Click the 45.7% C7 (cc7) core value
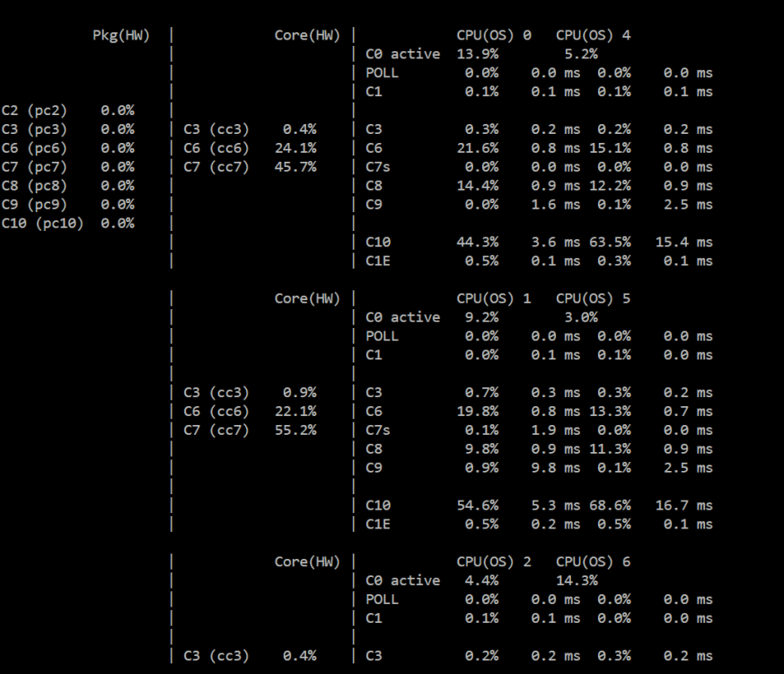 click(x=295, y=167)
